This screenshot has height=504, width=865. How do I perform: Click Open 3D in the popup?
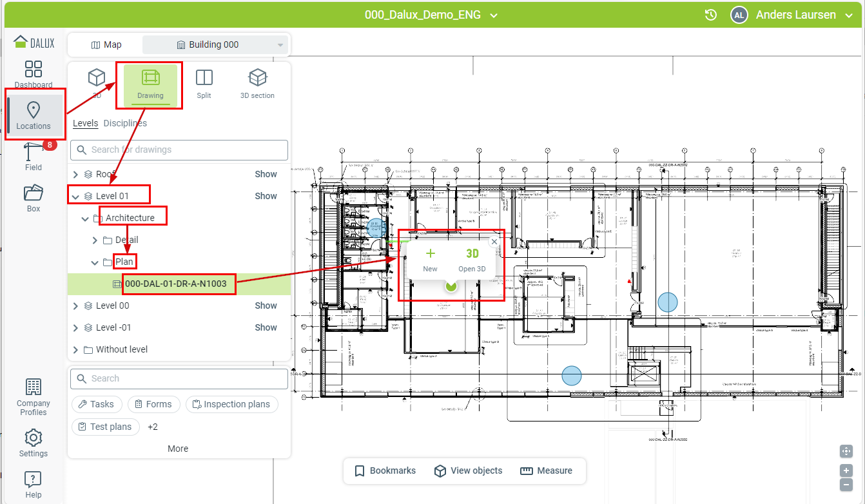coord(472,260)
